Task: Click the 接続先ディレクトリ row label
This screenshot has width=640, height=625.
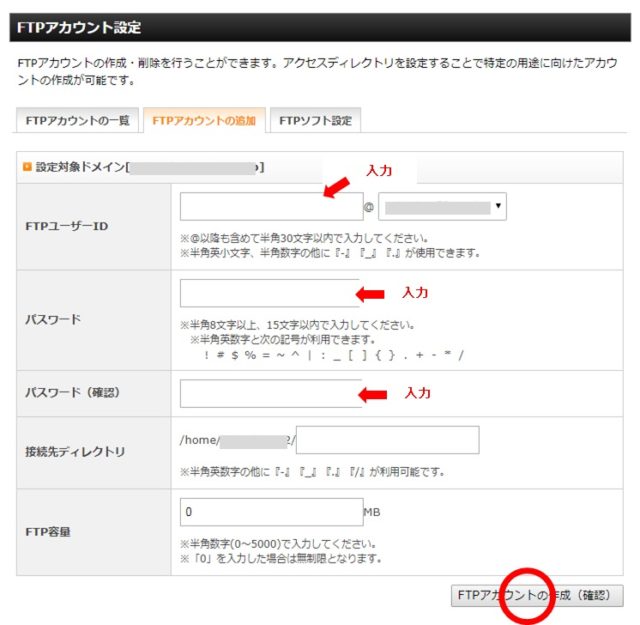Action: pos(75,452)
